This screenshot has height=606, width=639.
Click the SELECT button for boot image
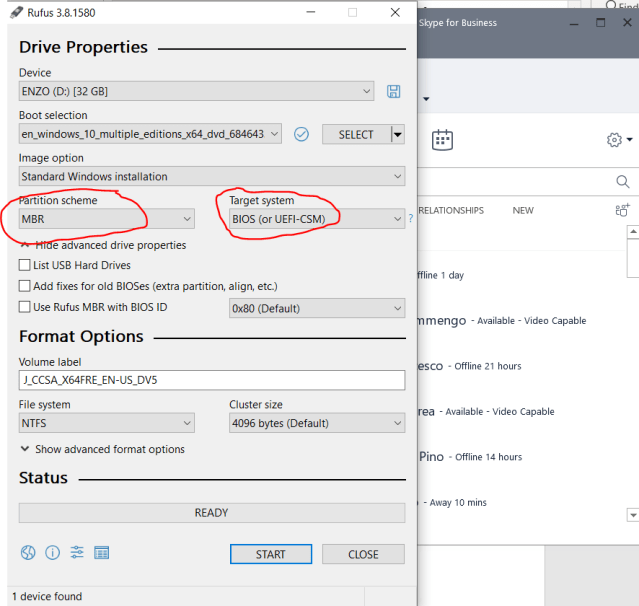tap(355, 134)
